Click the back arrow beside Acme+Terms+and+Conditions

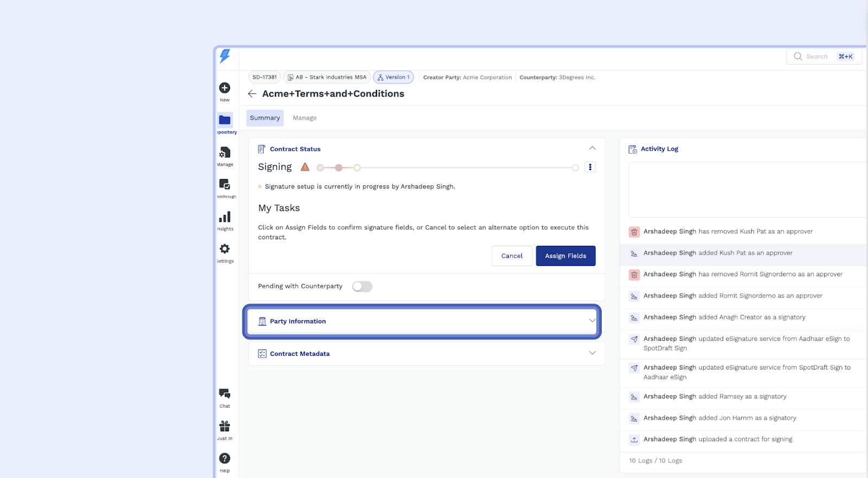coord(252,94)
